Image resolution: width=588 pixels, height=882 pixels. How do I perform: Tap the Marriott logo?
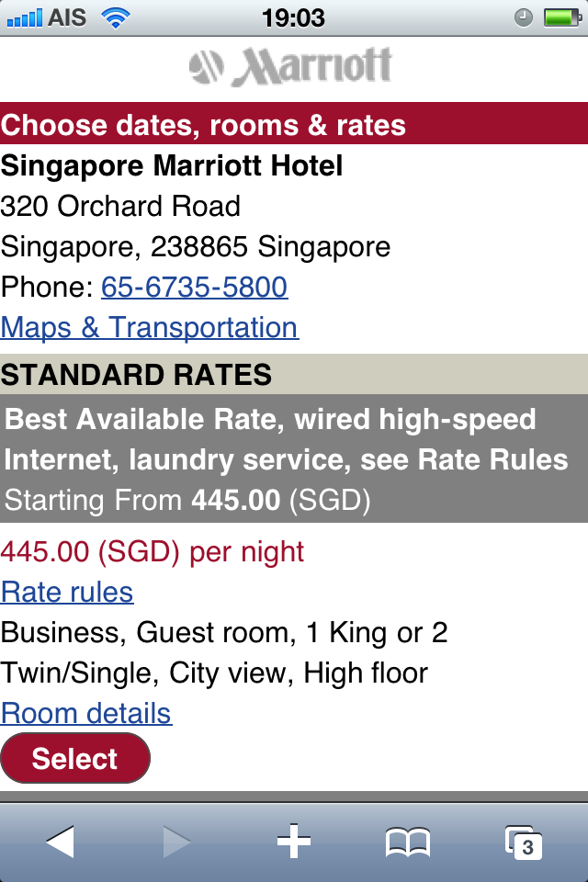[291, 66]
